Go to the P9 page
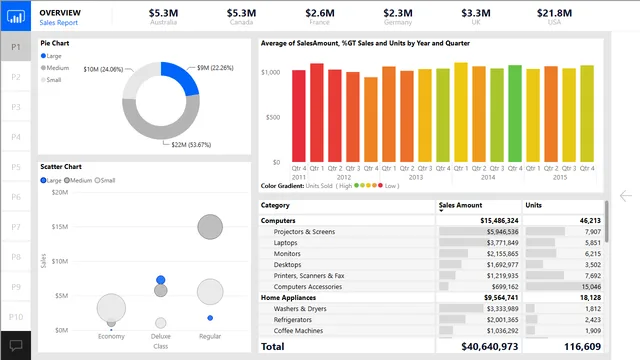640x360 pixels. [16, 287]
